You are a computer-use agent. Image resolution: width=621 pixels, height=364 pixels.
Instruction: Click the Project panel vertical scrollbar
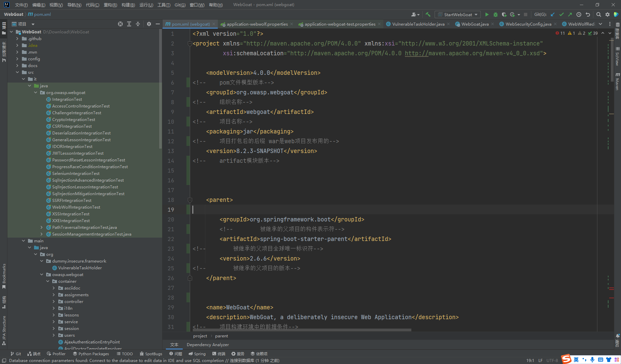pyautogui.click(x=160, y=89)
